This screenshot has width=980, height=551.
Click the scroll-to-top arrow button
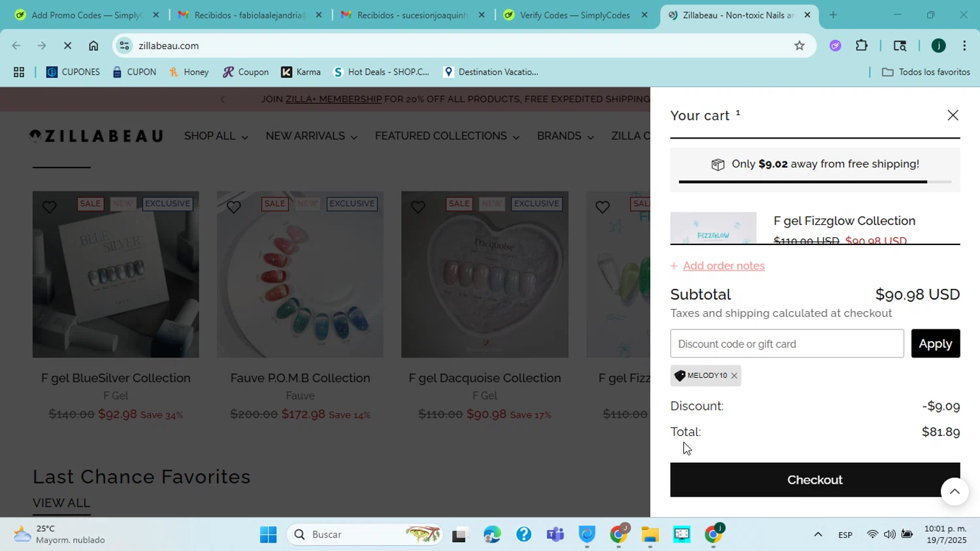pos(955,492)
